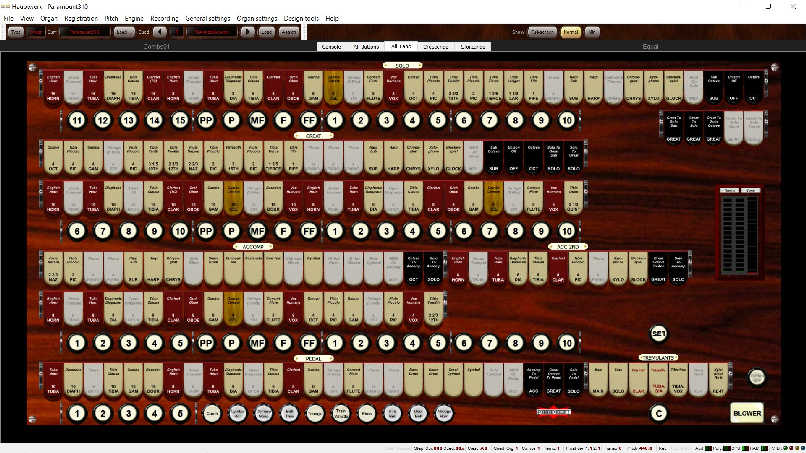The image size is (806, 453).
Task: Click the Assign button in toolbar
Action: (x=288, y=32)
